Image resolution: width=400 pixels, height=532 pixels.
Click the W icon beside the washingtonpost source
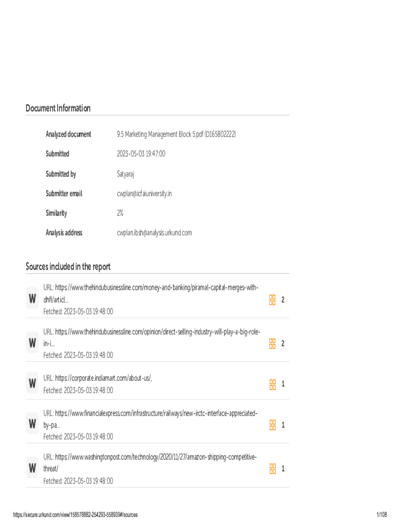point(32,469)
